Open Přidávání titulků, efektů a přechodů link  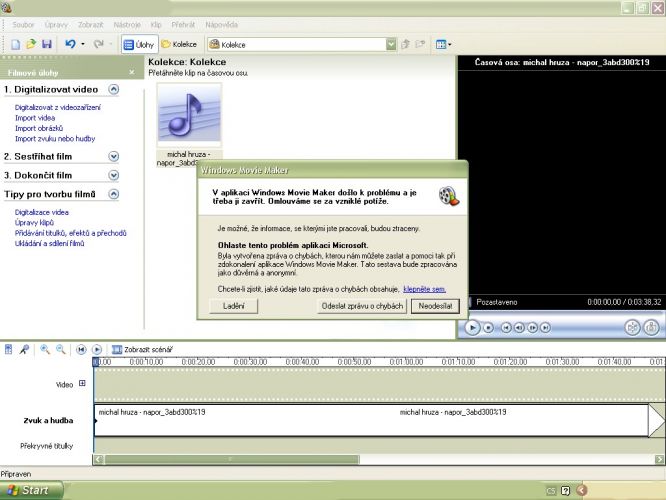click(71, 233)
